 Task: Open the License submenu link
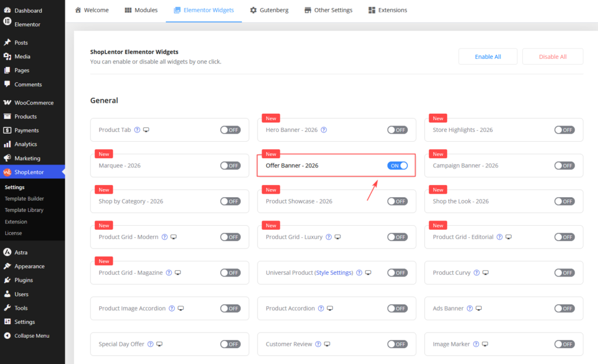(13, 233)
